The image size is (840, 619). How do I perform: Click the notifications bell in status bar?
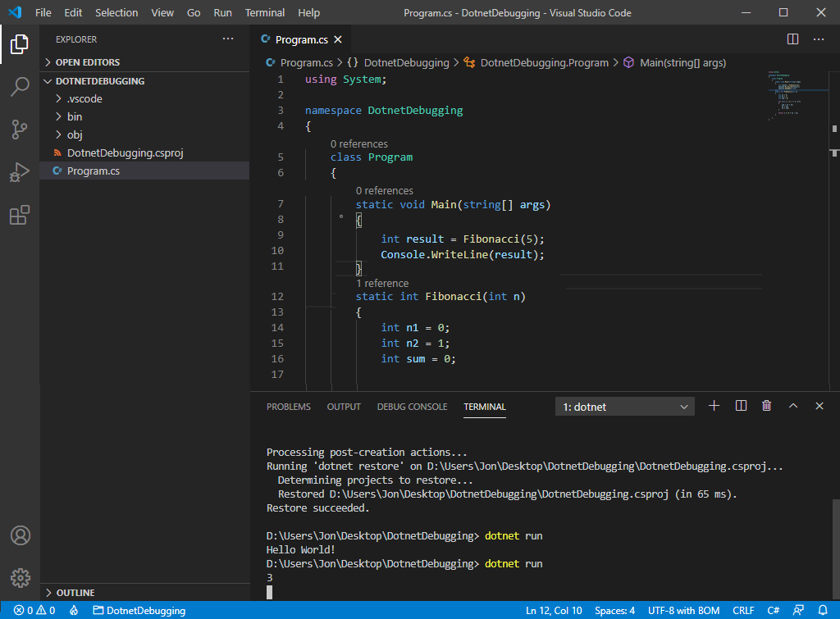pyautogui.click(x=824, y=610)
